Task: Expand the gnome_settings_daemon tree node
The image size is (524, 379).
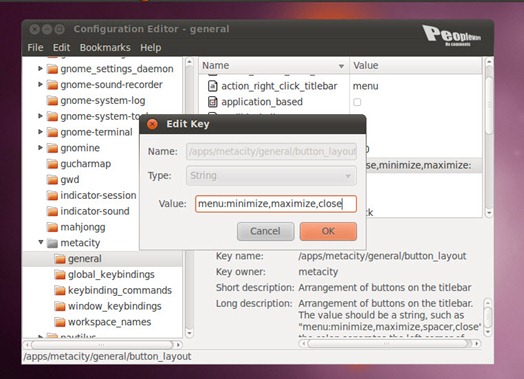Action: pos(40,69)
